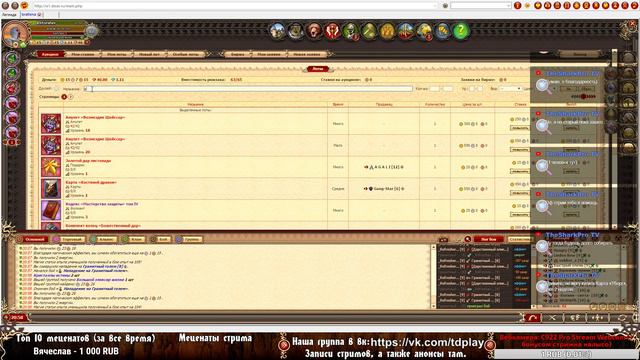Select the red Лоты tab above the list
640x360 pixels.
[318, 69]
